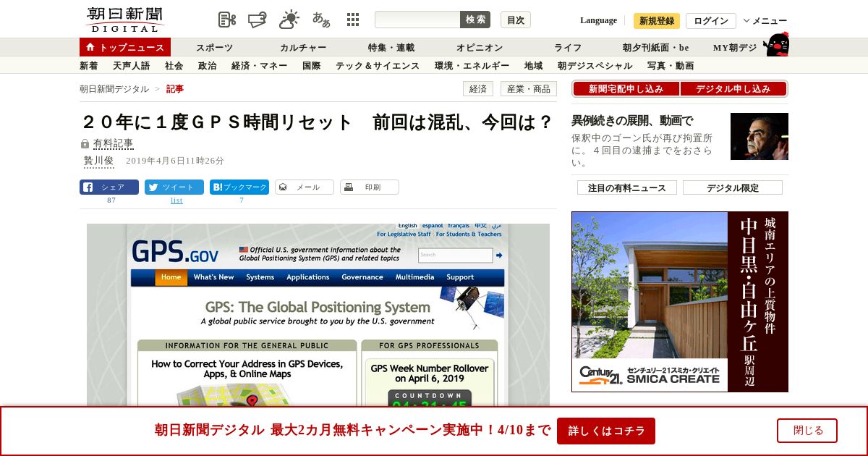868x456 pixels.
Task: Click the tweet list link
Action: pos(176,200)
